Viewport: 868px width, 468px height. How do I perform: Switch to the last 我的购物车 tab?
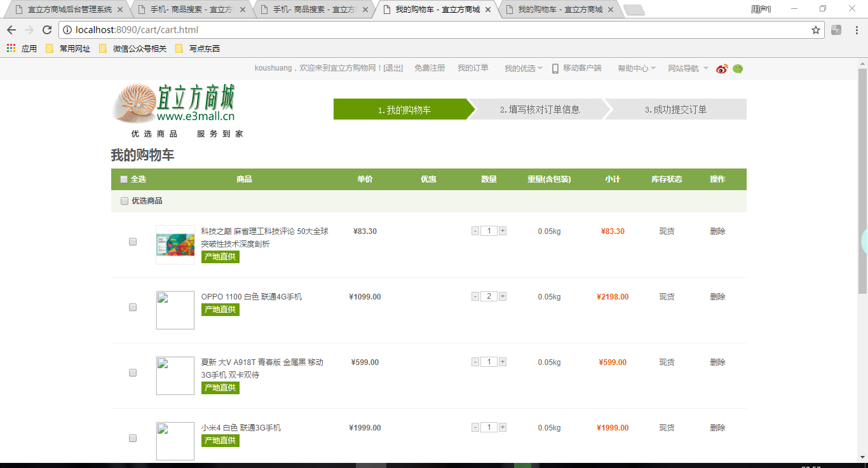tap(558, 10)
